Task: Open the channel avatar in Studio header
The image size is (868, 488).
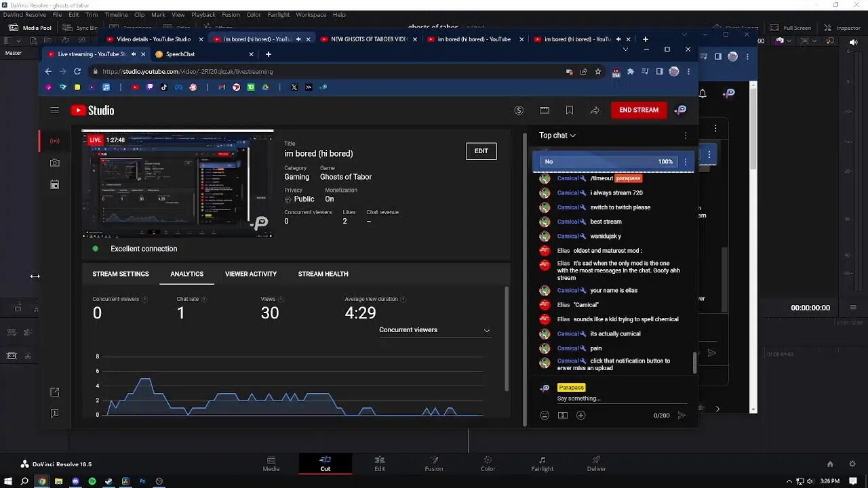Action: [x=681, y=110]
